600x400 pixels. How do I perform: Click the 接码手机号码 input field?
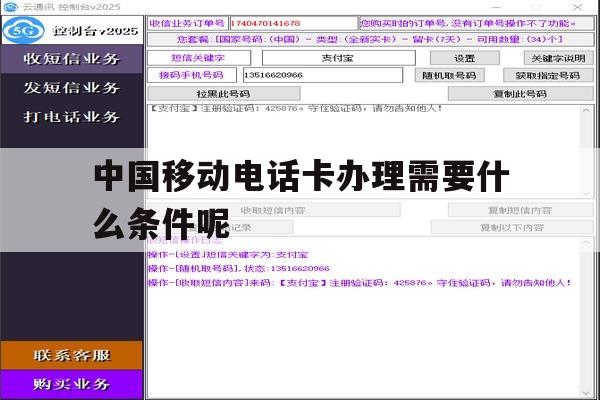tap(323, 75)
